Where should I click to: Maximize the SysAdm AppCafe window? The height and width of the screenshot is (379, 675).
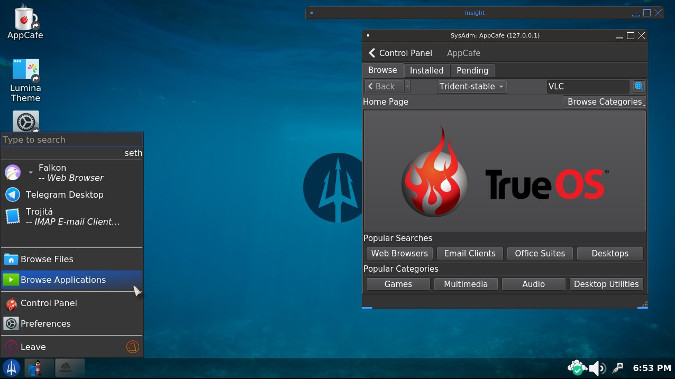pos(630,35)
